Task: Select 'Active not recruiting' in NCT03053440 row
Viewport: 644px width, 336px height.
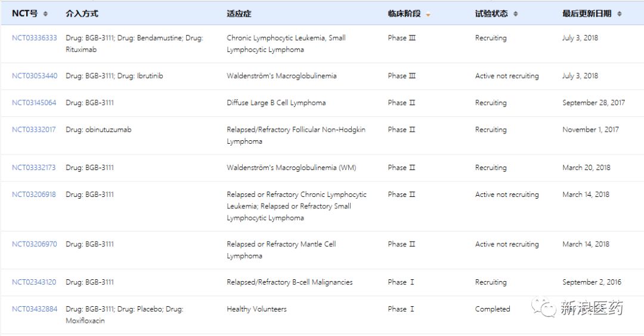Action: (x=507, y=76)
